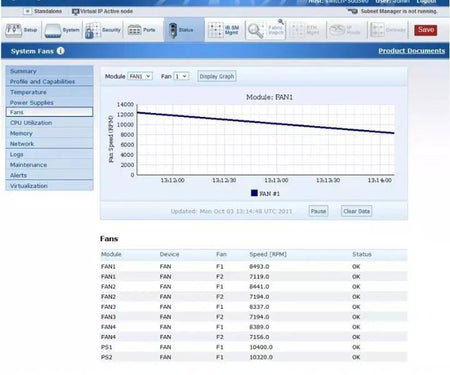Open the Setup toolbar icon

(14, 30)
